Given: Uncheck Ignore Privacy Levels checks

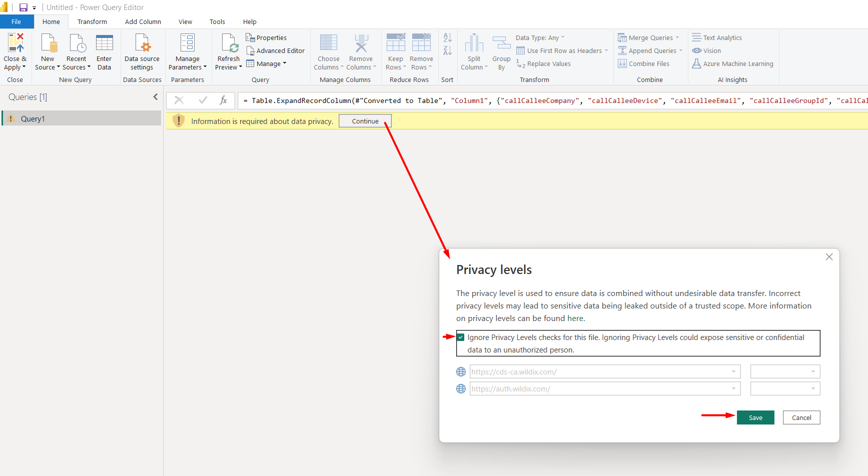Looking at the screenshot, I should click(x=460, y=337).
